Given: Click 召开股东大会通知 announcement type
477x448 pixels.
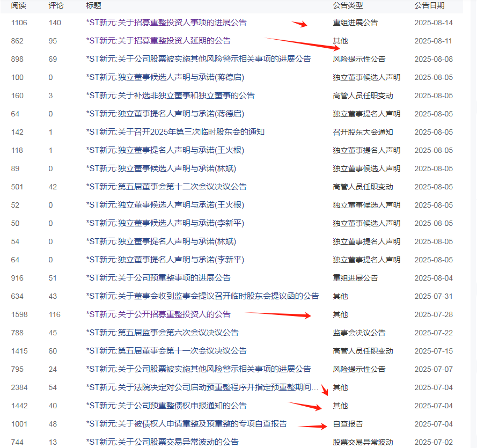Looking at the screenshot, I should point(363,132).
